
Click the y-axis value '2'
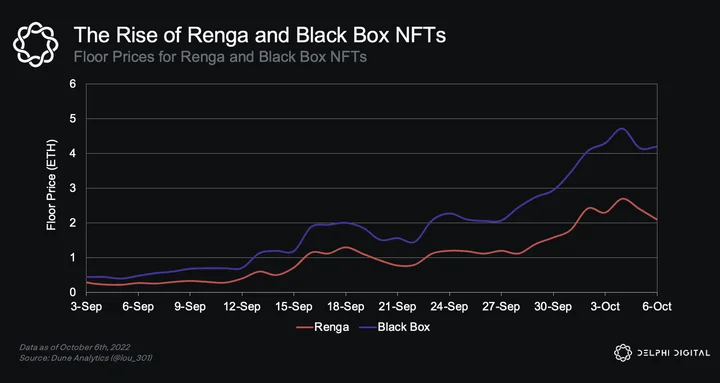(73, 223)
